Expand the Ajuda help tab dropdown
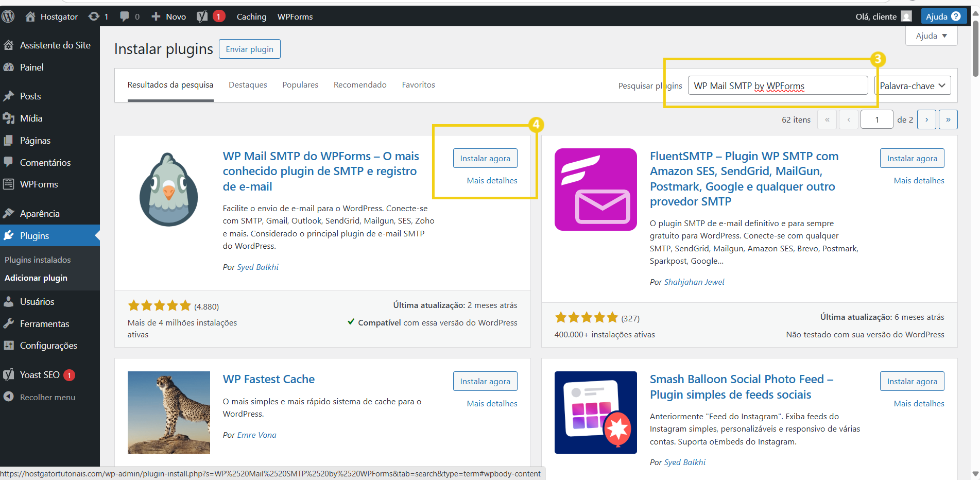The height and width of the screenshot is (480, 980). tap(931, 36)
